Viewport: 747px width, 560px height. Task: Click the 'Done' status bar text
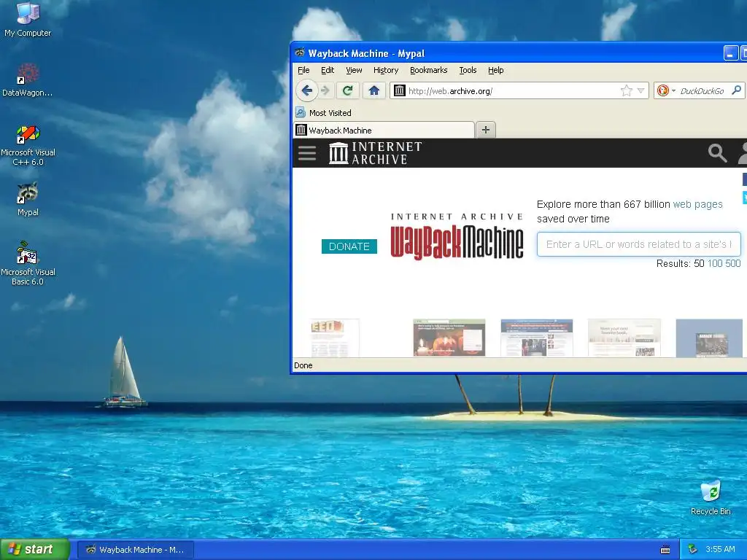(x=303, y=365)
